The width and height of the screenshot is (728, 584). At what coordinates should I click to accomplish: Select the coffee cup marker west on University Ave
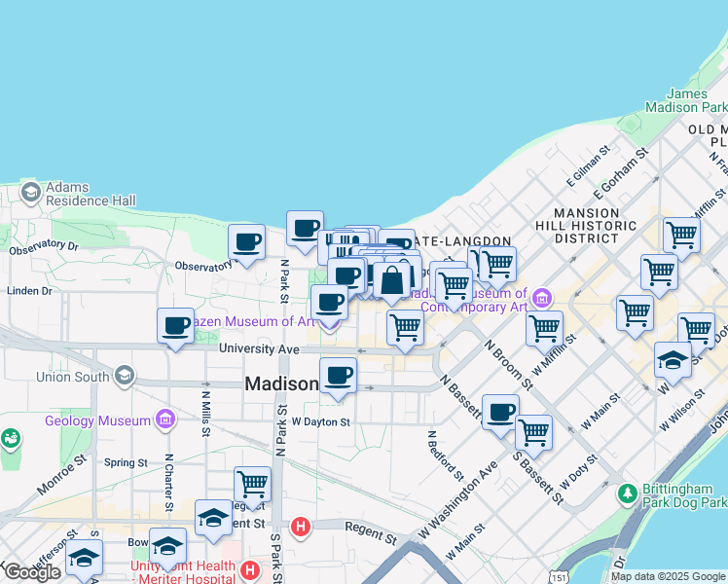[176, 325]
